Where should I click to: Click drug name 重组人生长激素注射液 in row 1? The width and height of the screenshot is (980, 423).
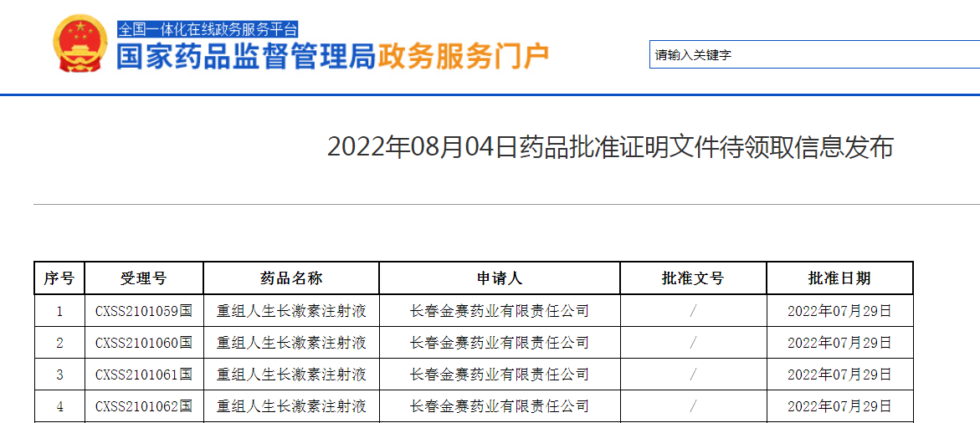coord(291,311)
